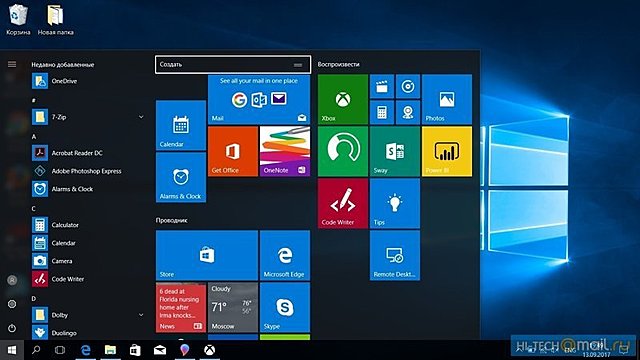640x360 pixels.
Task: Click the 'Воспроизвести' group header
Action: [x=338, y=64]
